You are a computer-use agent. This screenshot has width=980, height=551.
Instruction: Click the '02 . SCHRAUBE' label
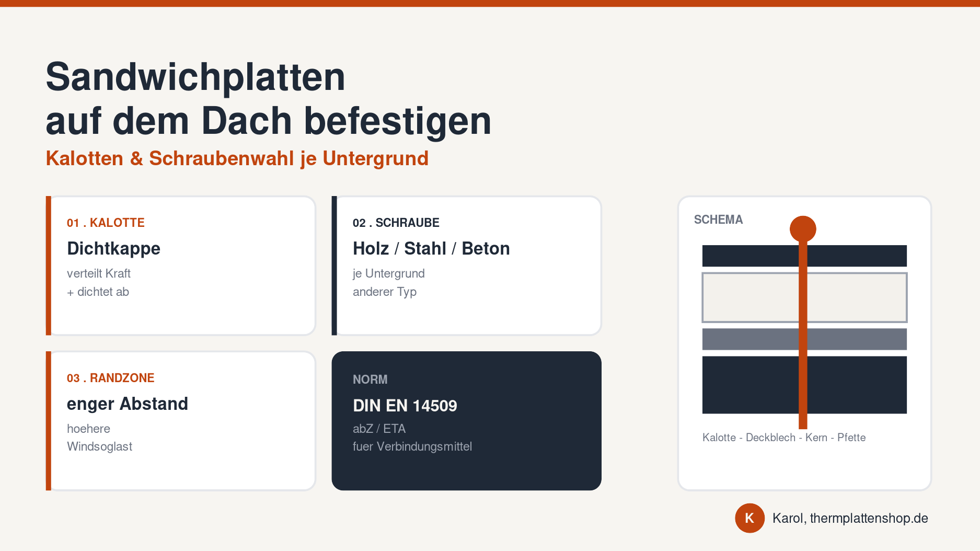(396, 223)
